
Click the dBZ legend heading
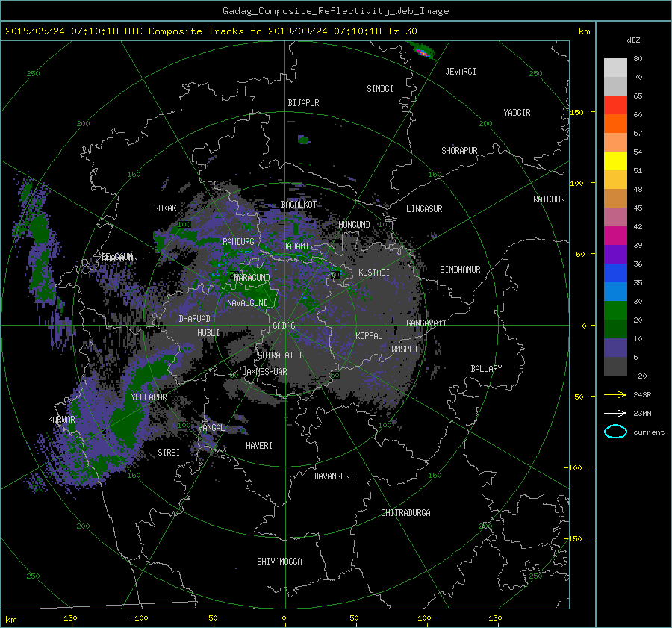633,40
